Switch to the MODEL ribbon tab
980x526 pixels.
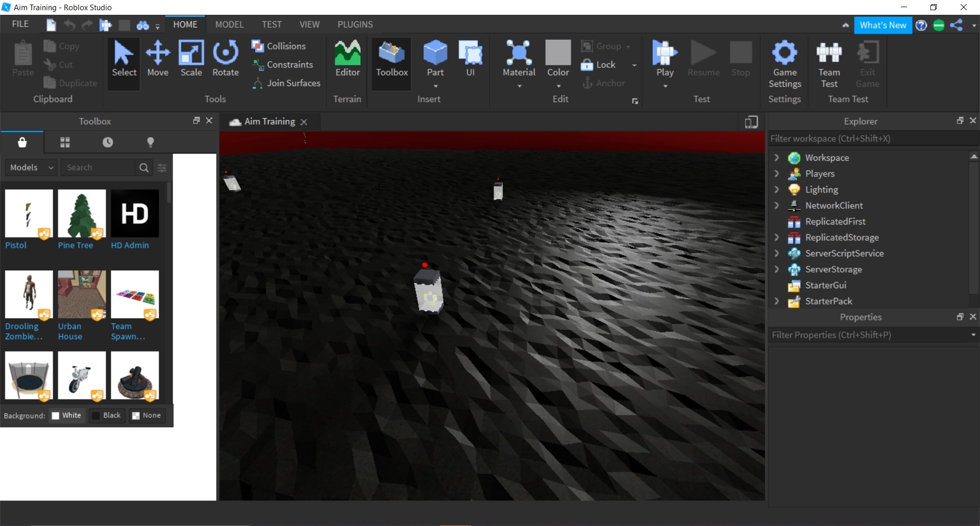click(229, 24)
